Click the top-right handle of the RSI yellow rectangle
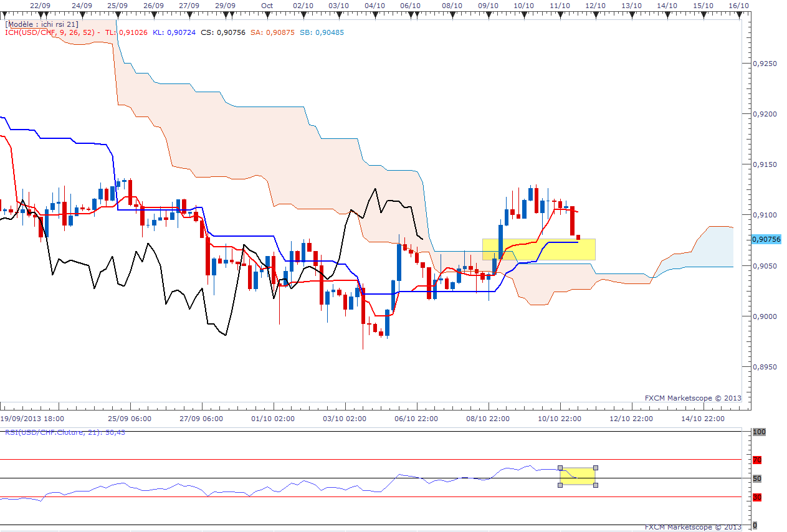The width and height of the screenshot is (787, 532). [596, 468]
